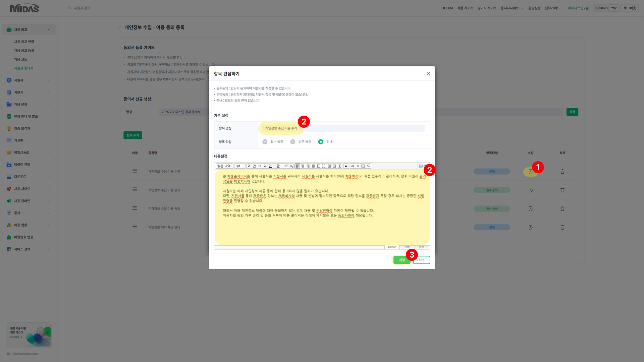This screenshot has height=362, width=644.
Task: Open the font family dropdown 맑은 고딕
Action: click(x=224, y=166)
